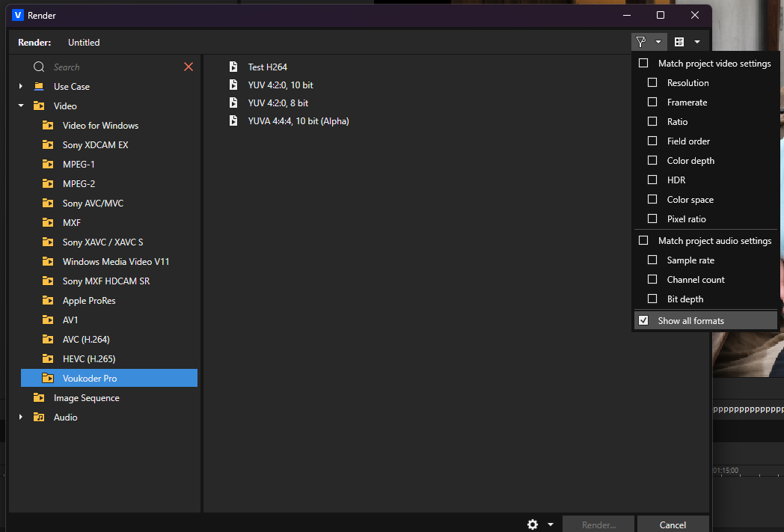Viewport: 784px width, 532px height.
Task: Tick the Color space checkbox
Action: [652, 199]
